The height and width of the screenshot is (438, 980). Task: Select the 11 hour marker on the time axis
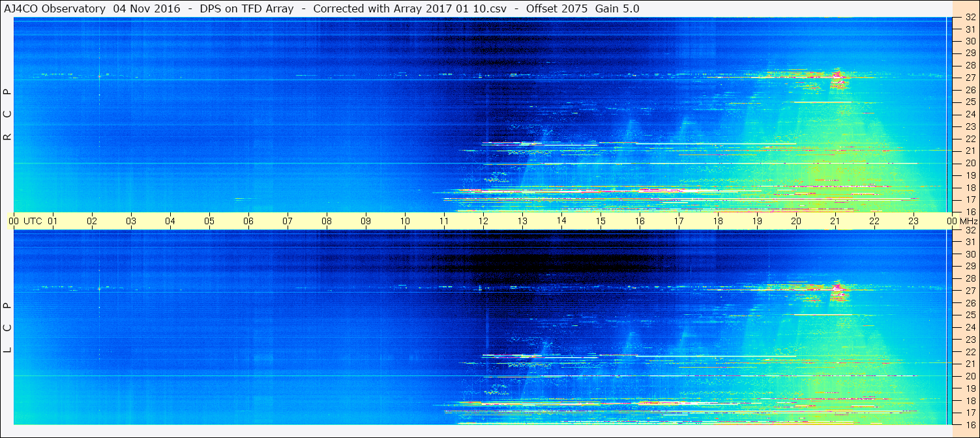tap(444, 221)
